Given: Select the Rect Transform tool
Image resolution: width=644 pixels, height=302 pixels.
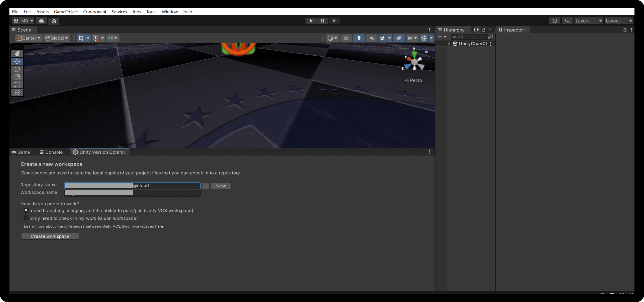Looking at the screenshot, I should click(x=16, y=85).
